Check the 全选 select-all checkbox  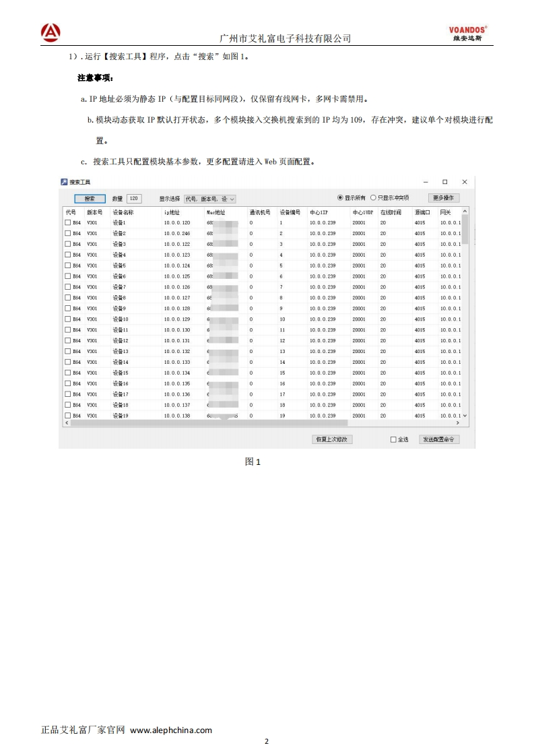pyautogui.click(x=394, y=439)
